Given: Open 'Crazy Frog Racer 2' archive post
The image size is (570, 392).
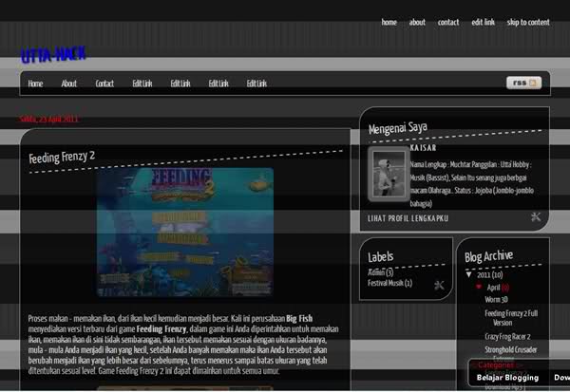Looking at the screenshot, I should (507, 337).
